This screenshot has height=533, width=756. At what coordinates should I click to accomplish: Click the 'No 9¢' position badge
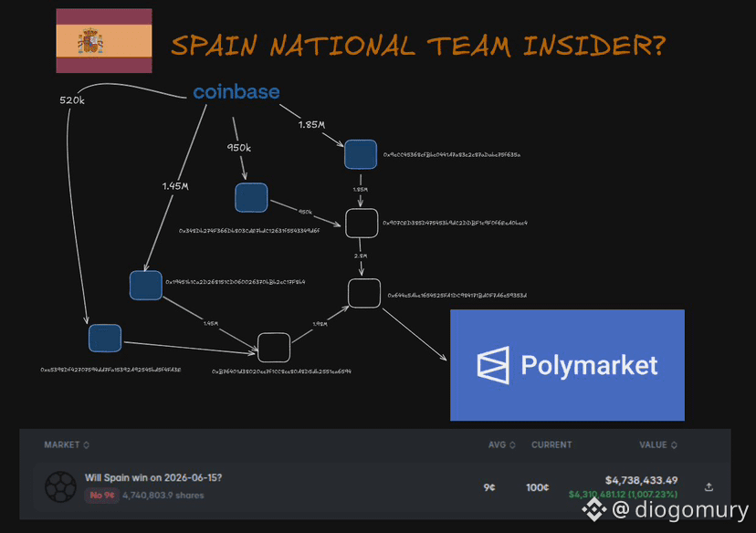[101, 495]
